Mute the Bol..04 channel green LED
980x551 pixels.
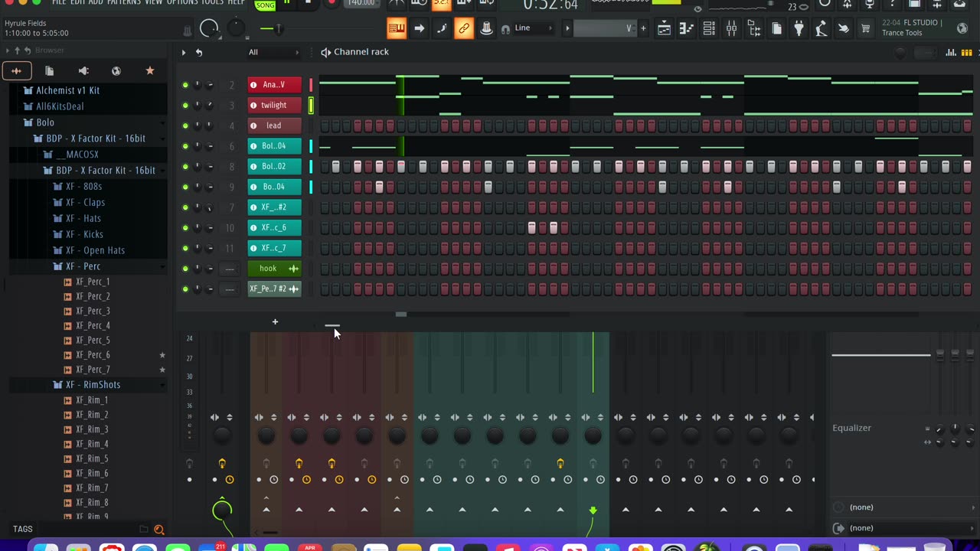pyautogui.click(x=185, y=146)
